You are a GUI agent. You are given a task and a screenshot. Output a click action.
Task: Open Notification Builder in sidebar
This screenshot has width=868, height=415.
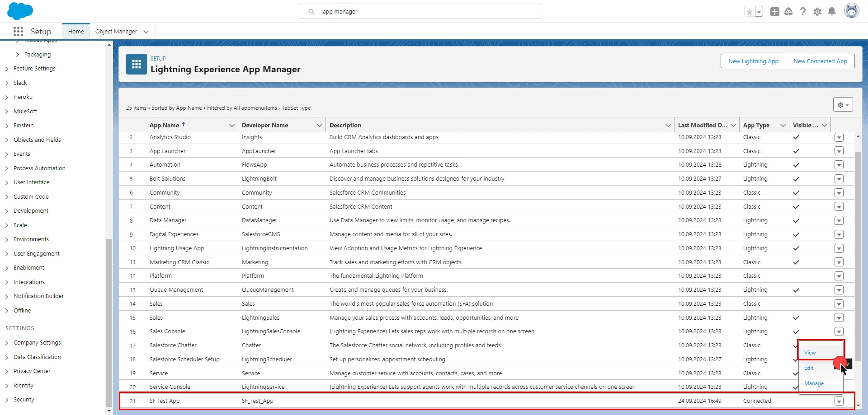coord(38,296)
